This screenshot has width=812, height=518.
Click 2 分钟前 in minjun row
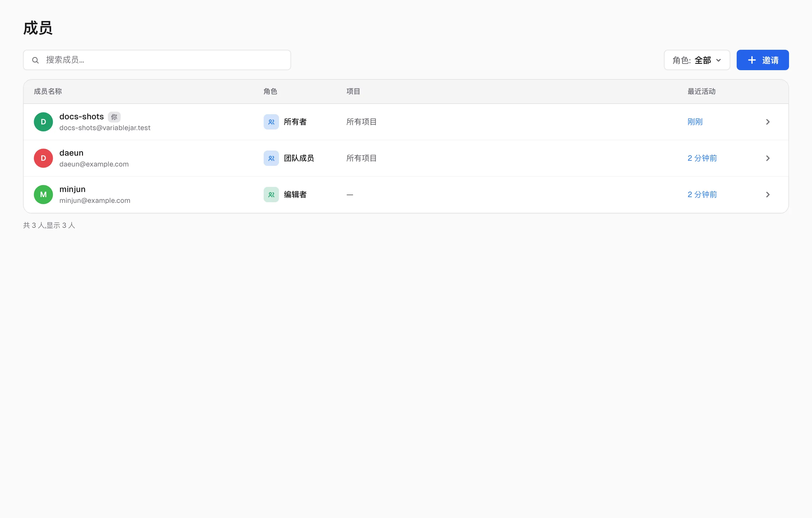click(702, 195)
